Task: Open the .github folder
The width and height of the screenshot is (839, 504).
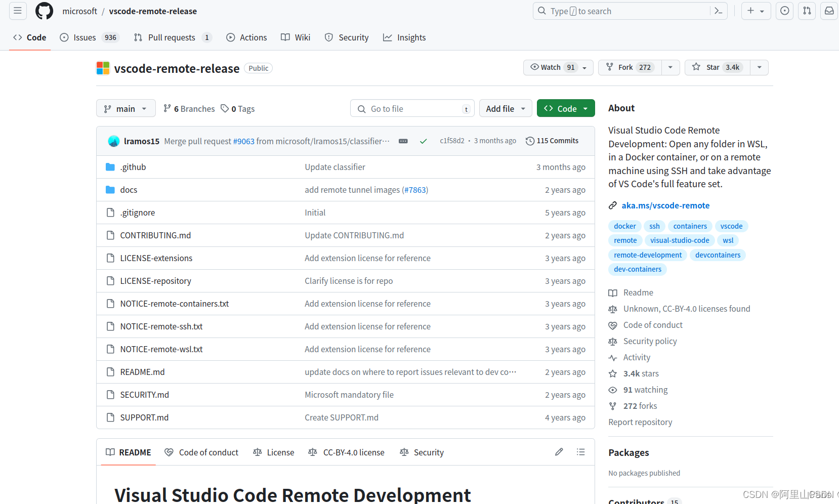Action: [x=133, y=167]
